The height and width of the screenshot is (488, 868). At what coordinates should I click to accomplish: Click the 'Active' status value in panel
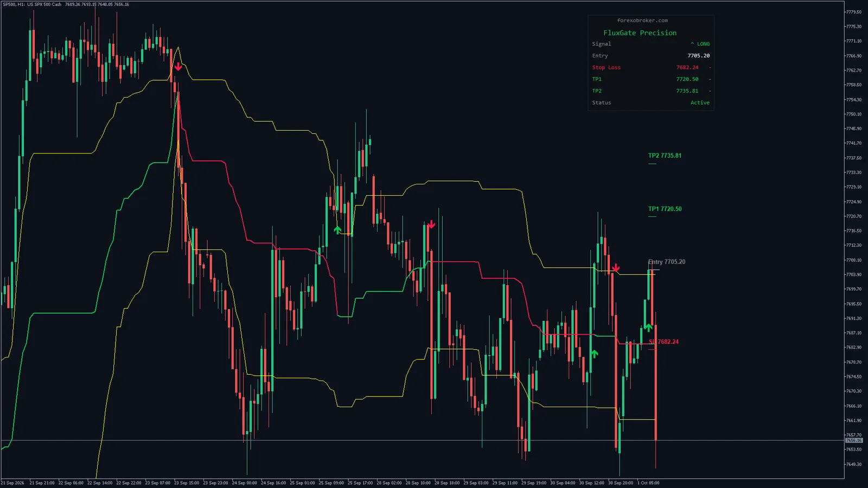[x=700, y=103]
